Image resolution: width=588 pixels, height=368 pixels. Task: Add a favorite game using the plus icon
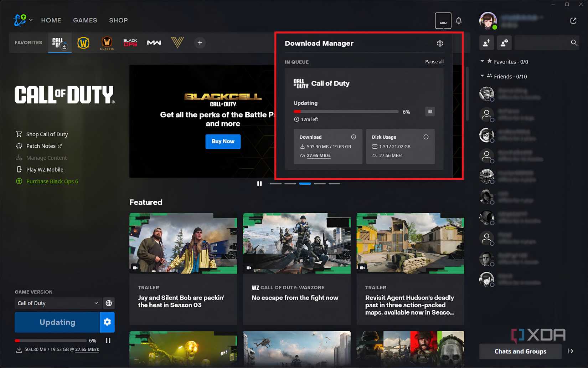click(x=200, y=42)
